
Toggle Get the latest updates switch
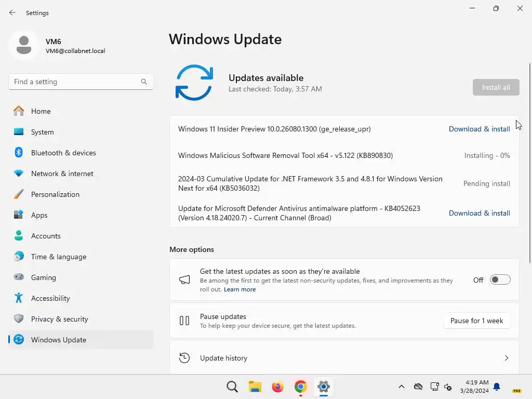500,280
